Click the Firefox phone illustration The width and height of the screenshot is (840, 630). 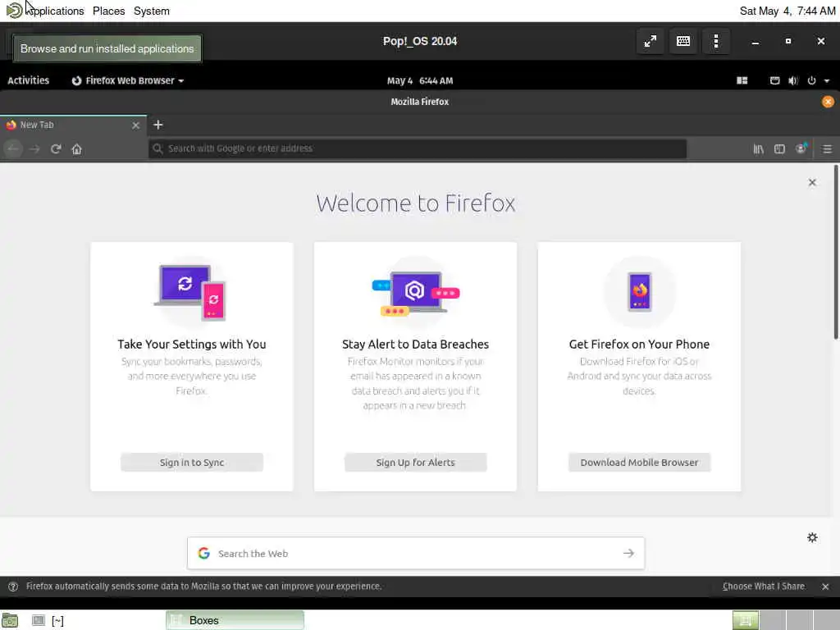pyautogui.click(x=640, y=292)
